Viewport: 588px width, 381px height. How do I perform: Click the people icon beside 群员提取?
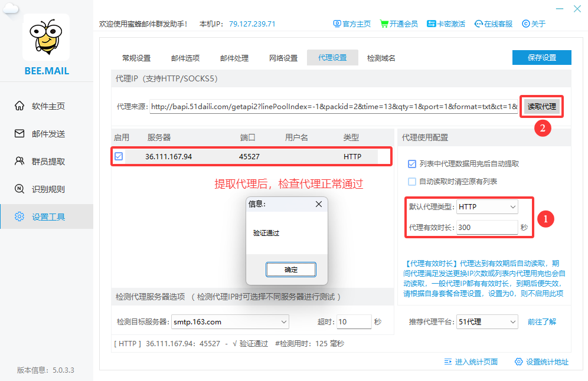(19, 161)
